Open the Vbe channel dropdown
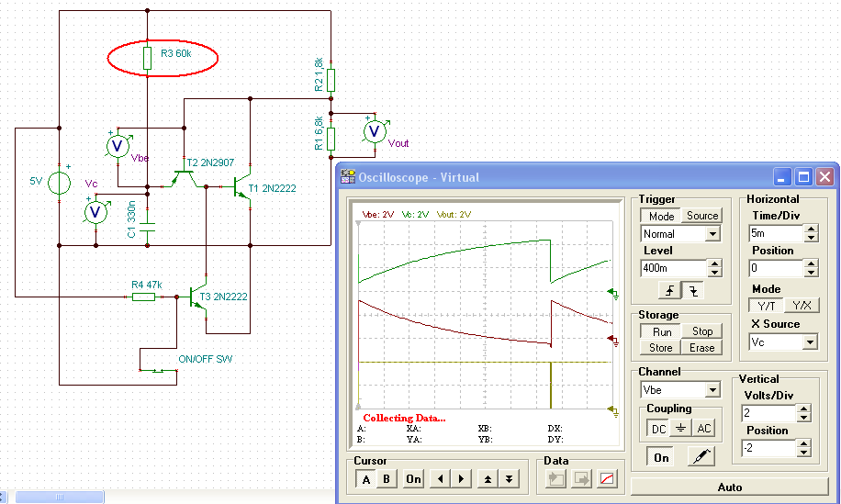The width and height of the screenshot is (841, 504). tap(680, 390)
